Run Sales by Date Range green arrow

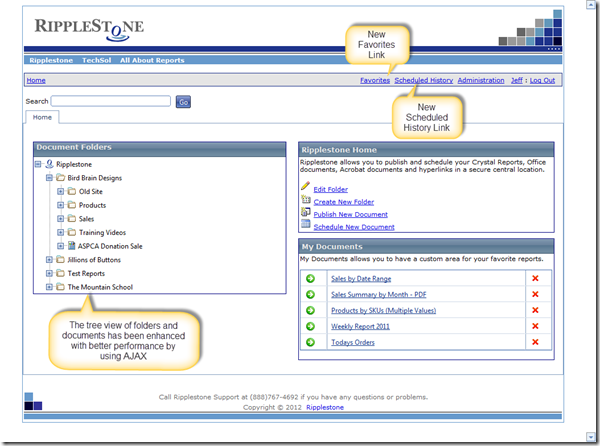point(310,278)
